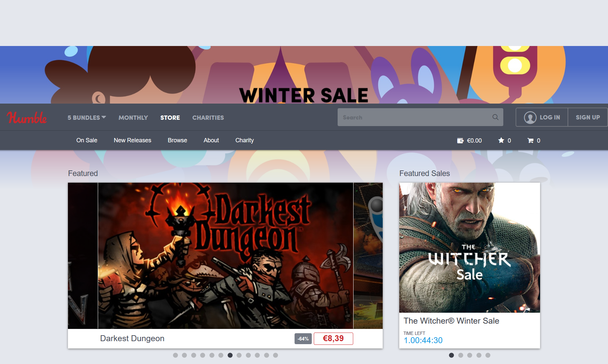Select first Featured carousel dot

175,355
